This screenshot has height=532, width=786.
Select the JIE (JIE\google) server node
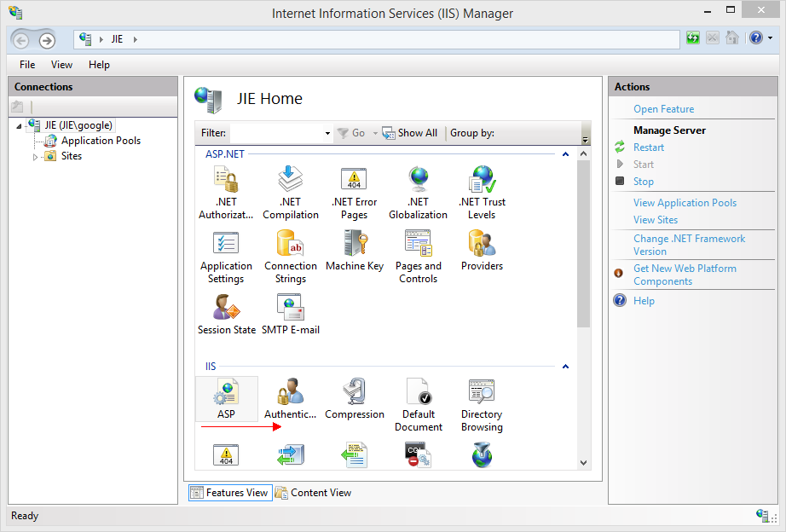coord(78,125)
